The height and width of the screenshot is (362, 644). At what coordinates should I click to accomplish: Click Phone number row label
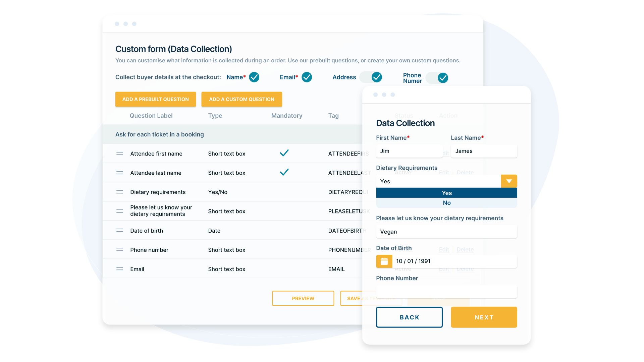pyautogui.click(x=149, y=250)
